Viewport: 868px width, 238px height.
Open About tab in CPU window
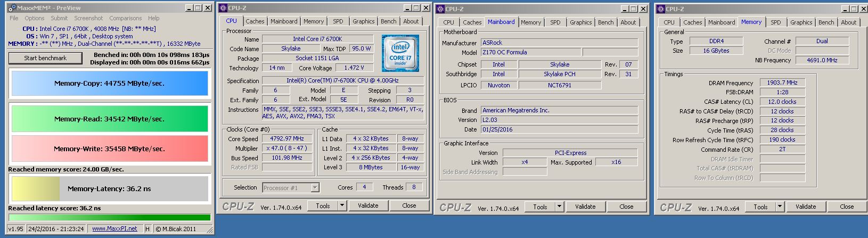coord(411,21)
